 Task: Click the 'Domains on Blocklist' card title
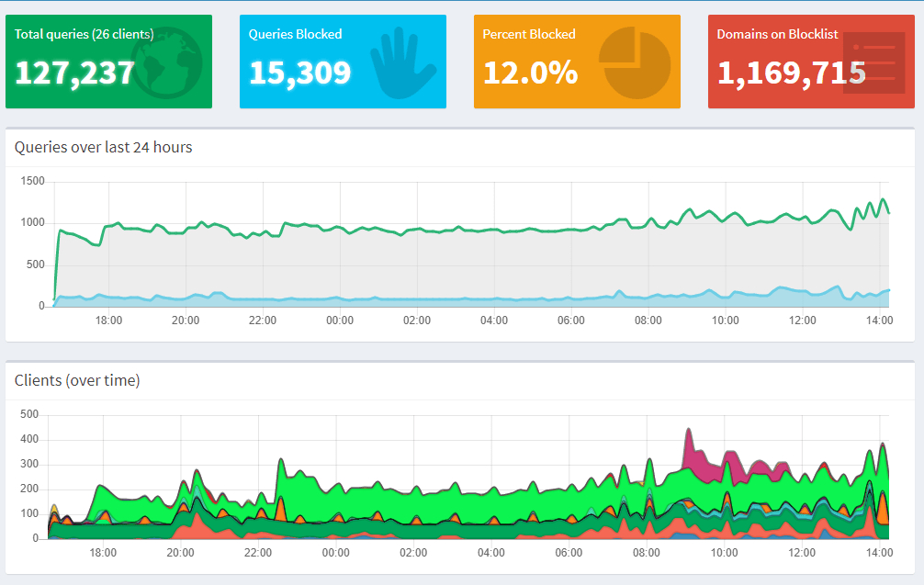[777, 34]
